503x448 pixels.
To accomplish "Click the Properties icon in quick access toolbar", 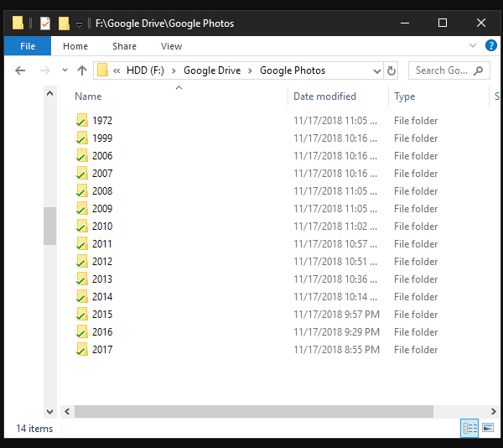I will [45, 23].
